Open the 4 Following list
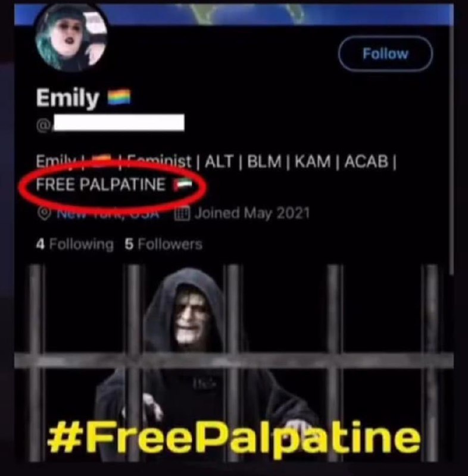This screenshot has width=468, height=476. click(74, 244)
